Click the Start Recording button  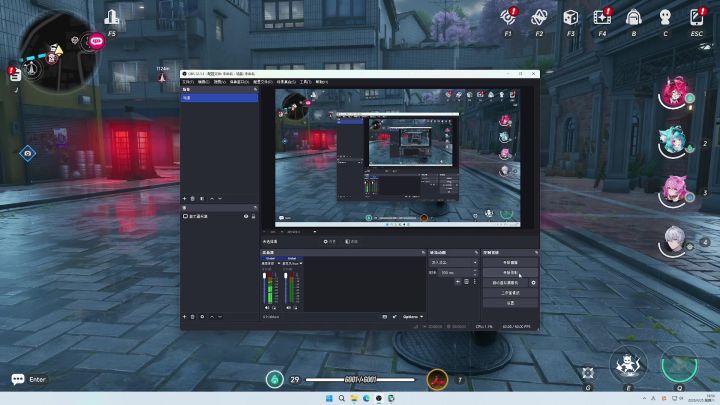tap(510, 272)
